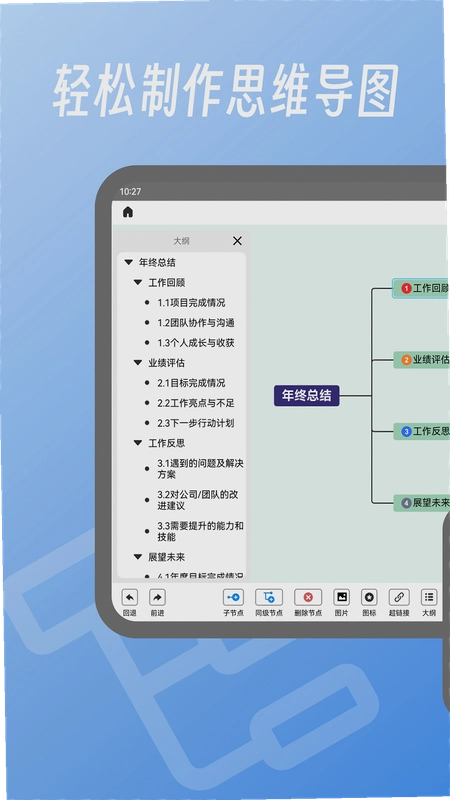Collapse the 年终总结 outline root
Image resolution: width=450 pixels, height=800 pixels.
click(x=129, y=263)
